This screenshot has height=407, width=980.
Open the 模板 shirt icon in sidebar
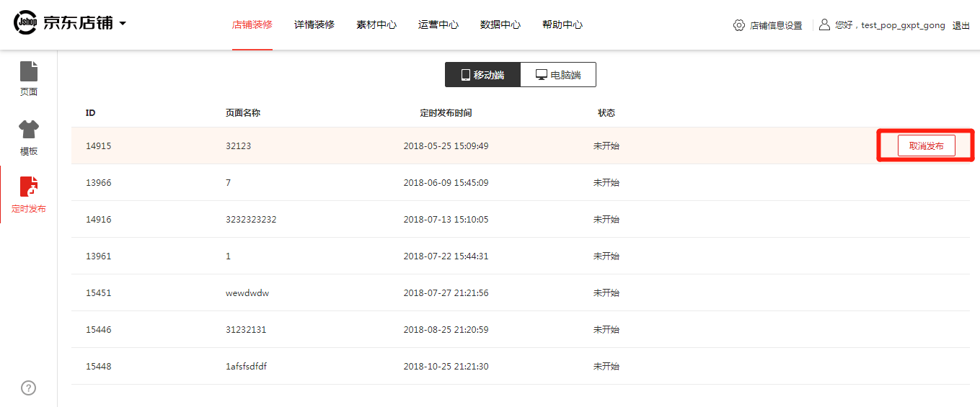click(x=29, y=130)
